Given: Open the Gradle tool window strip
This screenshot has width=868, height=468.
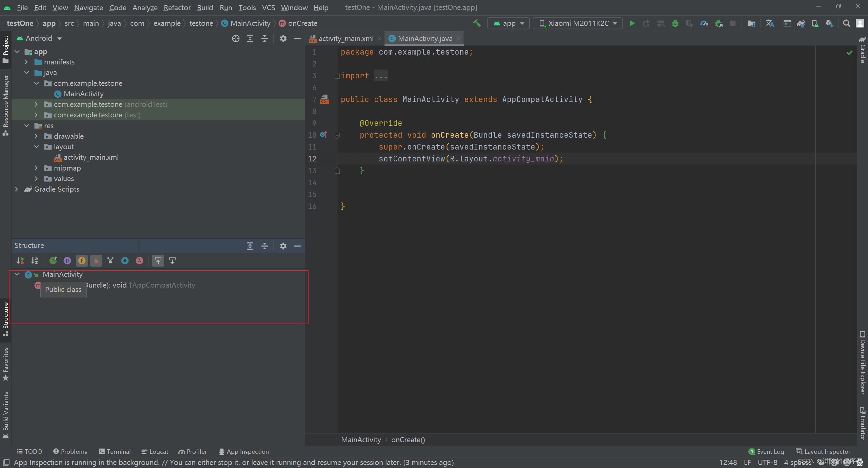Looking at the screenshot, I should pyautogui.click(x=863, y=50).
